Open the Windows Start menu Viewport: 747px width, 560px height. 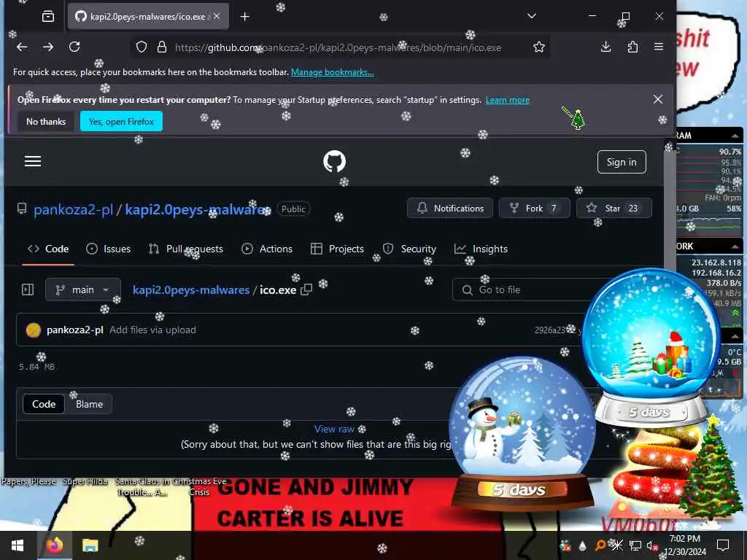[x=18, y=545]
